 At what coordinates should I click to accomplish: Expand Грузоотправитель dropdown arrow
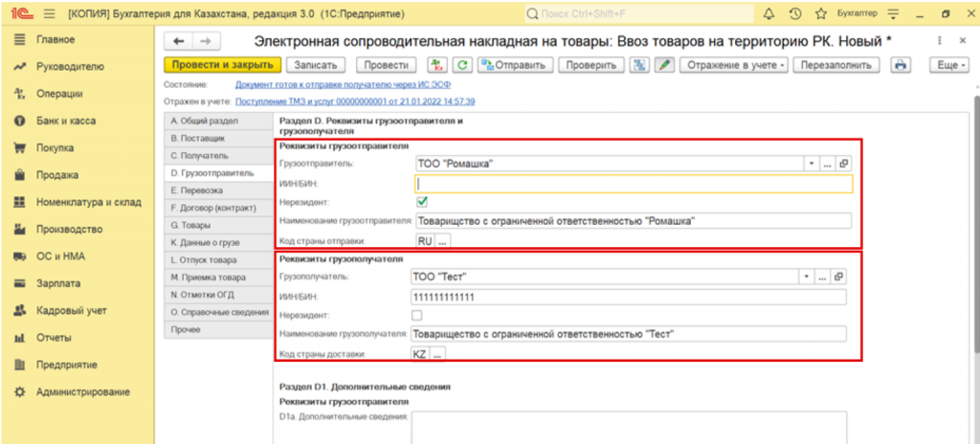tap(812, 164)
